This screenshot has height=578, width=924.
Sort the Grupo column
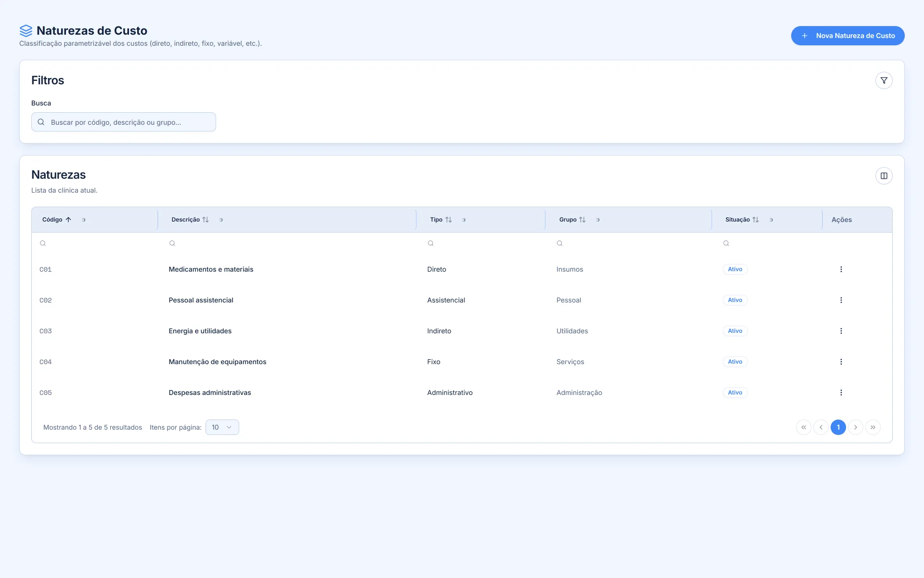582,220
